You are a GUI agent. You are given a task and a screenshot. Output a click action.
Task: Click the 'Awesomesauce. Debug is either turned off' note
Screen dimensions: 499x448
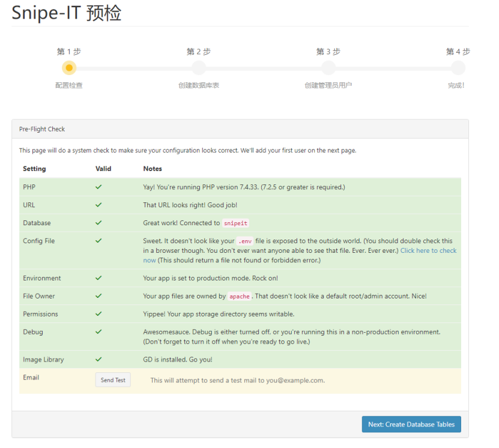pyautogui.click(x=291, y=337)
